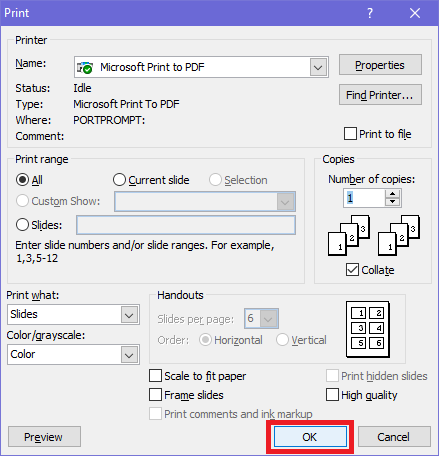Increase number of copies with up arrow

pyautogui.click(x=393, y=194)
